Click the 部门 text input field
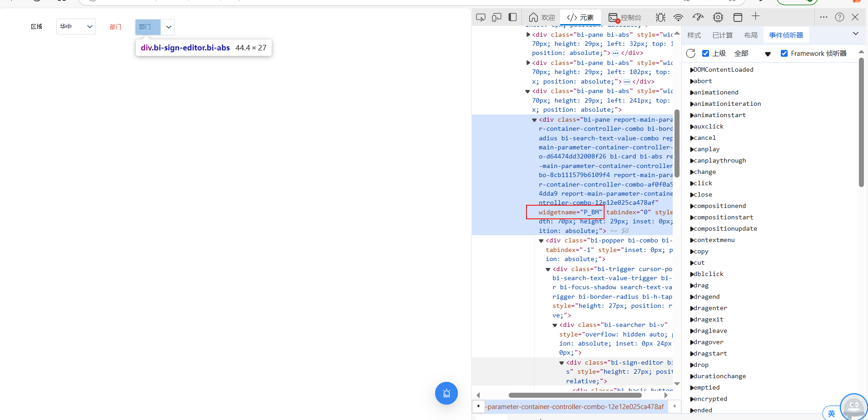This screenshot has width=868, height=420. coord(148,27)
